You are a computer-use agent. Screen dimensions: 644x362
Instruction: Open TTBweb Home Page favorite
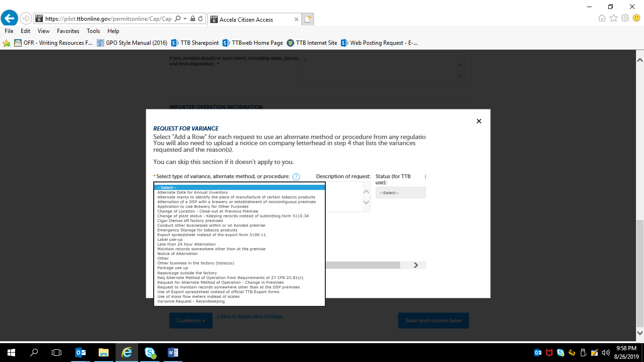point(253,43)
